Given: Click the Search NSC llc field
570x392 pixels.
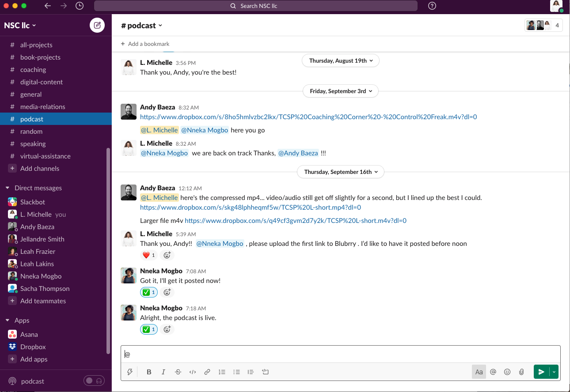Looking at the screenshot, I should (x=256, y=6).
